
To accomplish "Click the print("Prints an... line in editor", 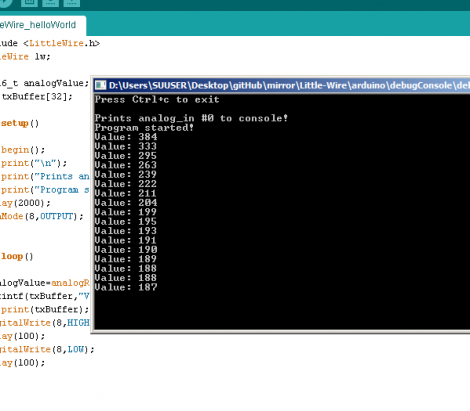I will tap(45, 177).
